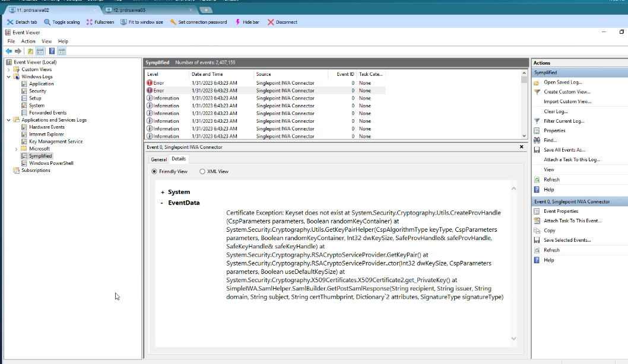The width and height of the screenshot is (628, 364).
Task: Click the Help icon in Event Viewer toolbar
Action: click(x=52, y=52)
